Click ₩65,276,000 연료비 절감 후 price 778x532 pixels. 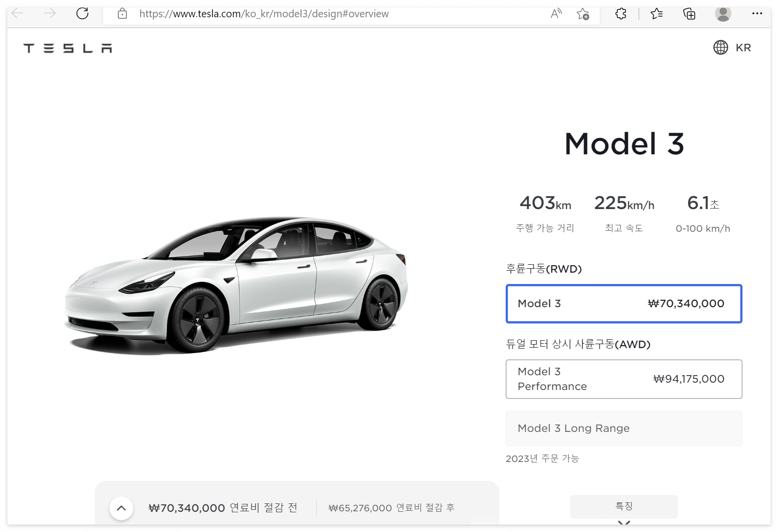[391, 508]
